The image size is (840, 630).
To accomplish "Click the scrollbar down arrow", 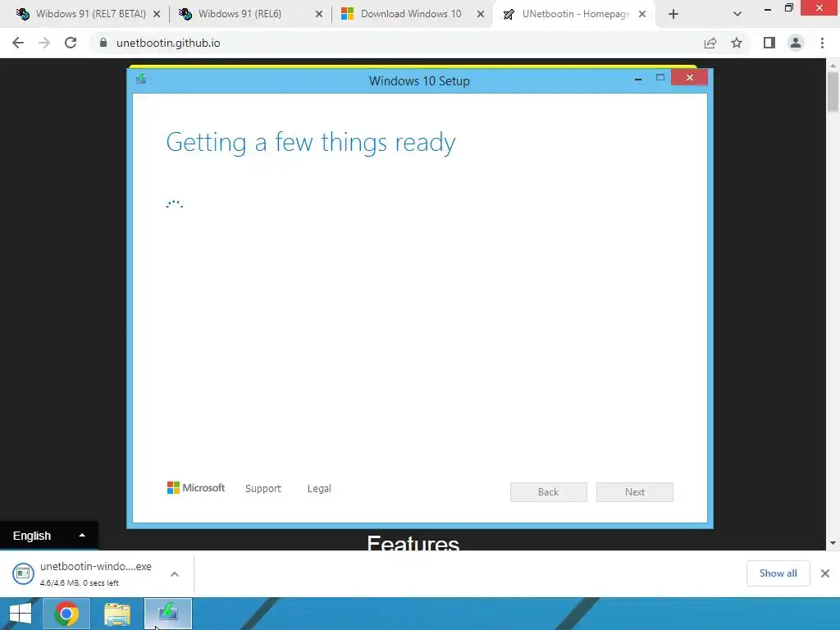I will (x=833, y=543).
